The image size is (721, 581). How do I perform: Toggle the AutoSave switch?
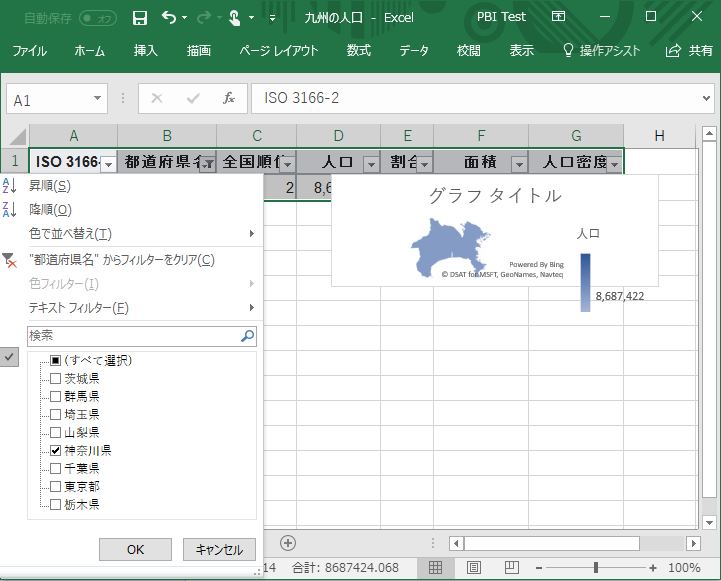coord(97,17)
